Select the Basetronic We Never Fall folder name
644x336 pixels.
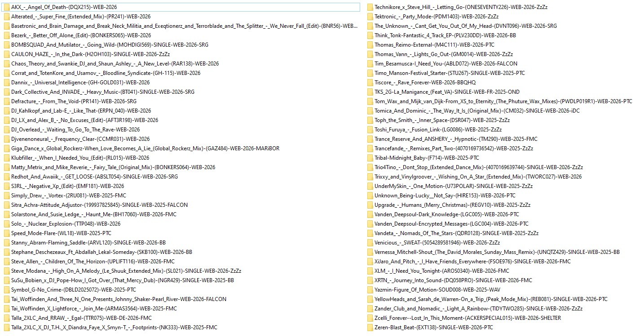click(185, 26)
